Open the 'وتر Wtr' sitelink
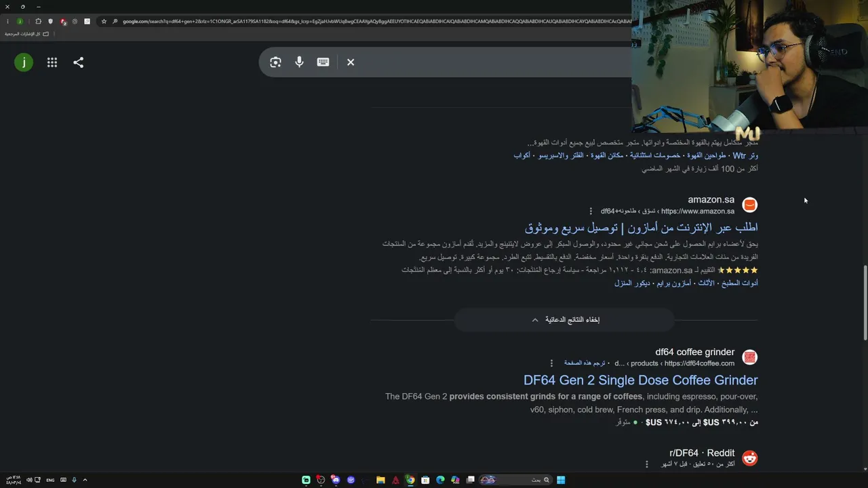868x488 pixels. pos(745,156)
